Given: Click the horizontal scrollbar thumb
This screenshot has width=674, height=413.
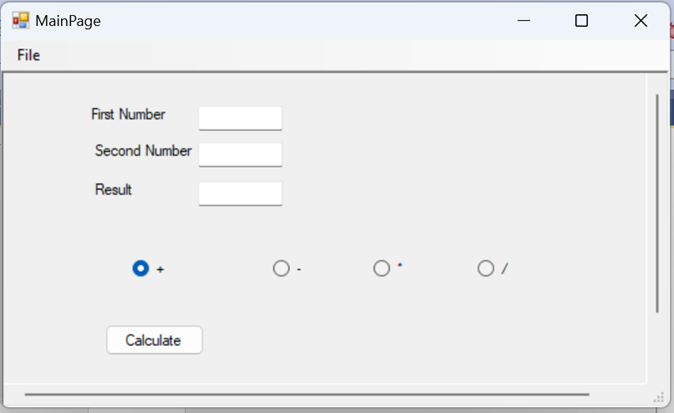Looking at the screenshot, I should click(x=307, y=394).
